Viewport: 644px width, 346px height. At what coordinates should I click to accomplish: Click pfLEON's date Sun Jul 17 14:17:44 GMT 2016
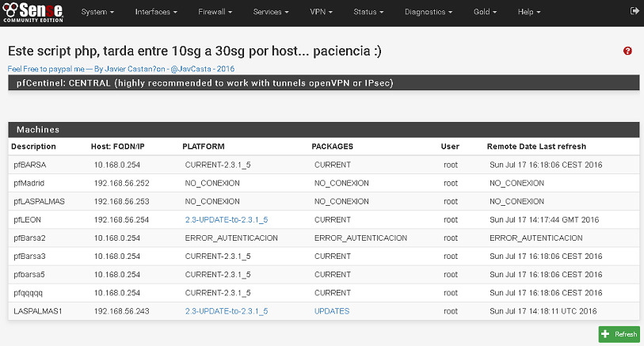click(x=544, y=219)
